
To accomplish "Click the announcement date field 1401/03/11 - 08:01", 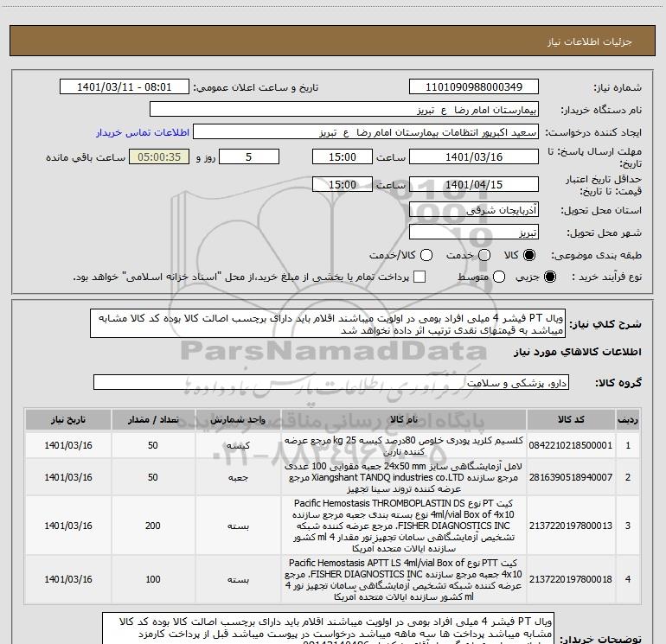I will tap(124, 87).
